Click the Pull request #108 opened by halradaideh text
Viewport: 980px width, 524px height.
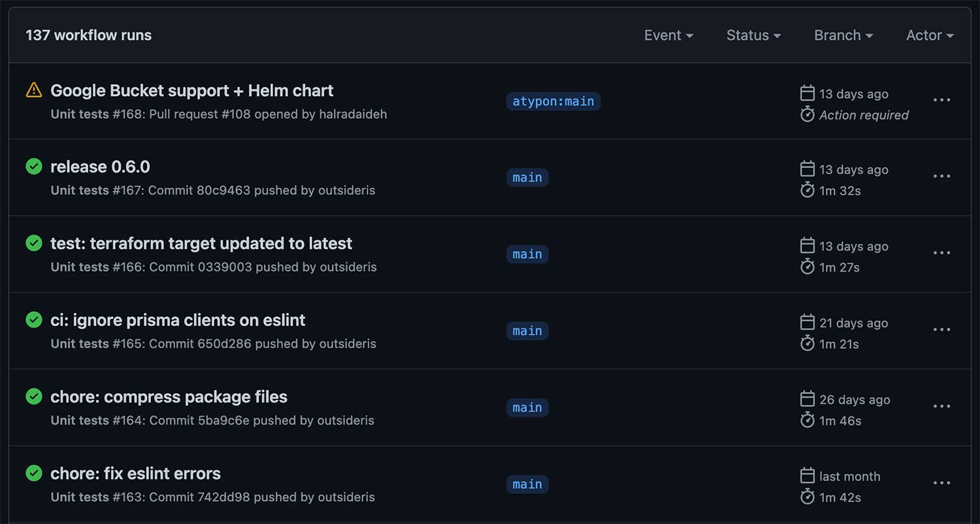(x=268, y=114)
